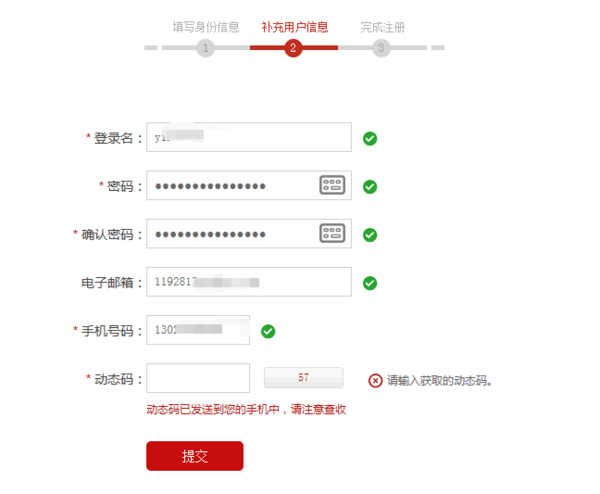
Task: Click the 填写身份信息 step label
Action: (206, 27)
